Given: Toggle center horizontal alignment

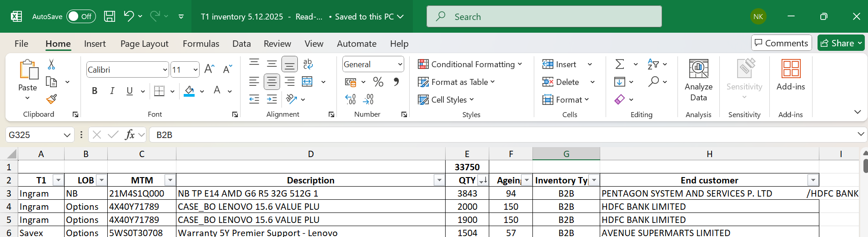Looking at the screenshot, I should click(x=272, y=82).
